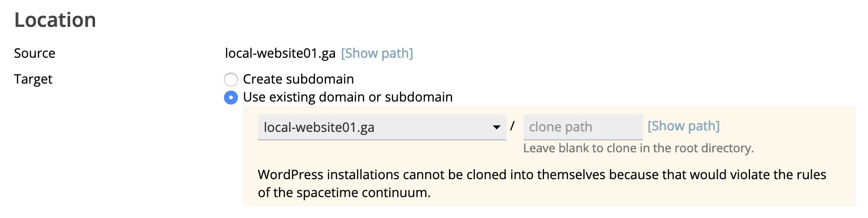This screenshot has width=868, height=218.
Task: Focus the clone path input field
Action: coord(583,127)
